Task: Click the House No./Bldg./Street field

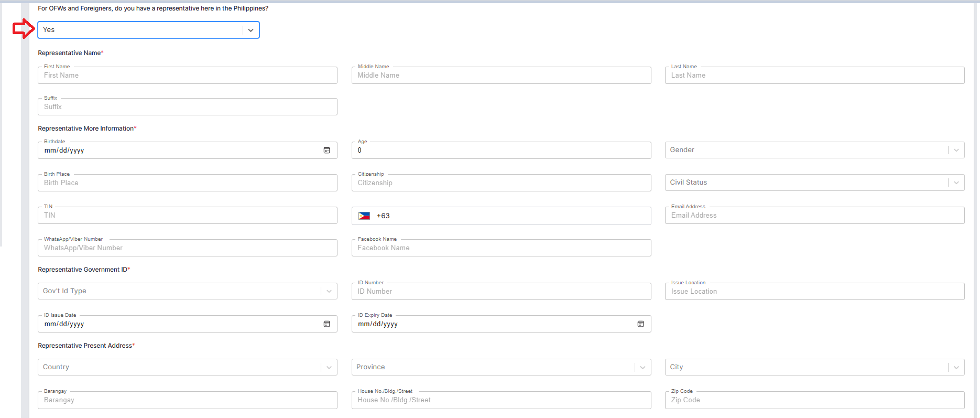Action: [x=501, y=400]
